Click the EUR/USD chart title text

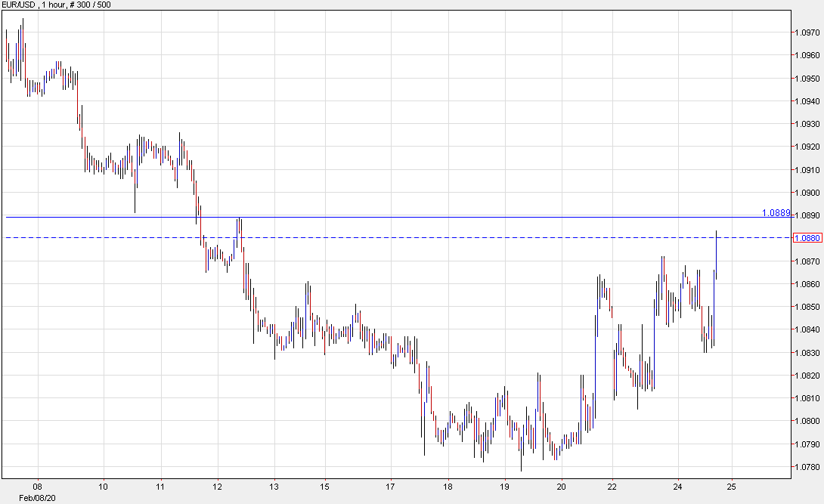pyautogui.click(x=56, y=5)
